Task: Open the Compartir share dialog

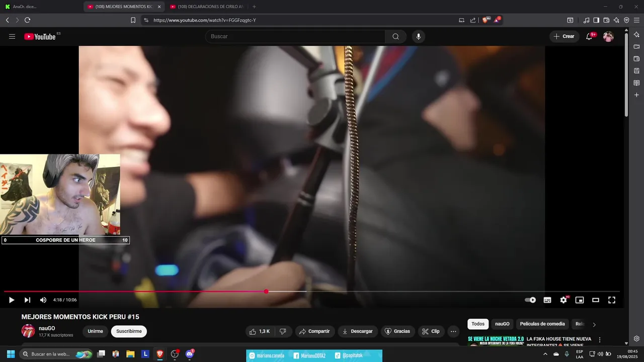Action: point(314,331)
